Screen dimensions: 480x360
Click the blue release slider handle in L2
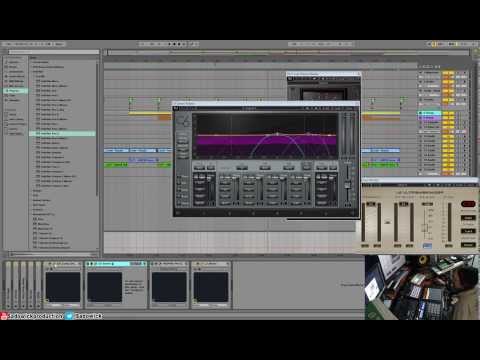click(427, 246)
